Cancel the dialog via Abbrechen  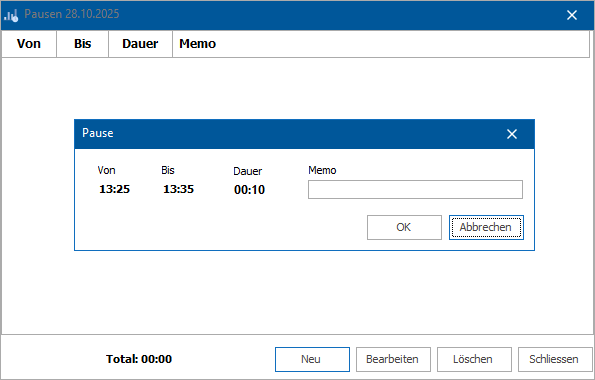tap(486, 227)
